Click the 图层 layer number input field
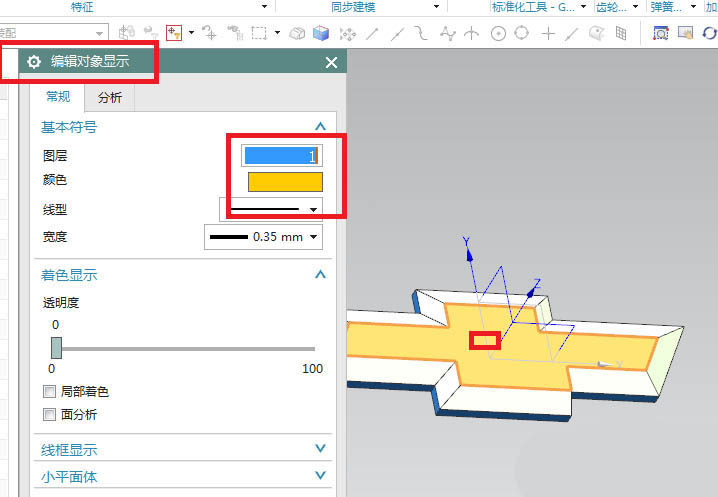Image resolution: width=718 pixels, height=497 pixels. tap(282, 156)
